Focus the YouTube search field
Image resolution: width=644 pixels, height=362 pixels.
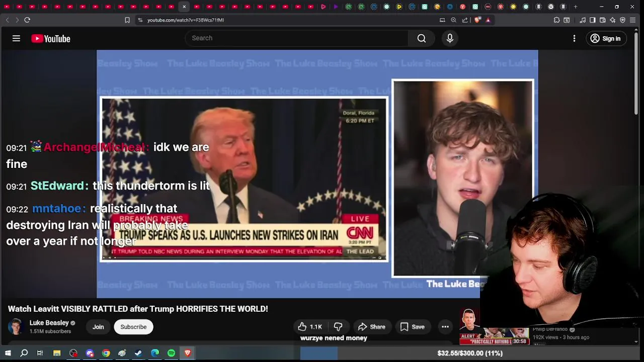(x=297, y=38)
